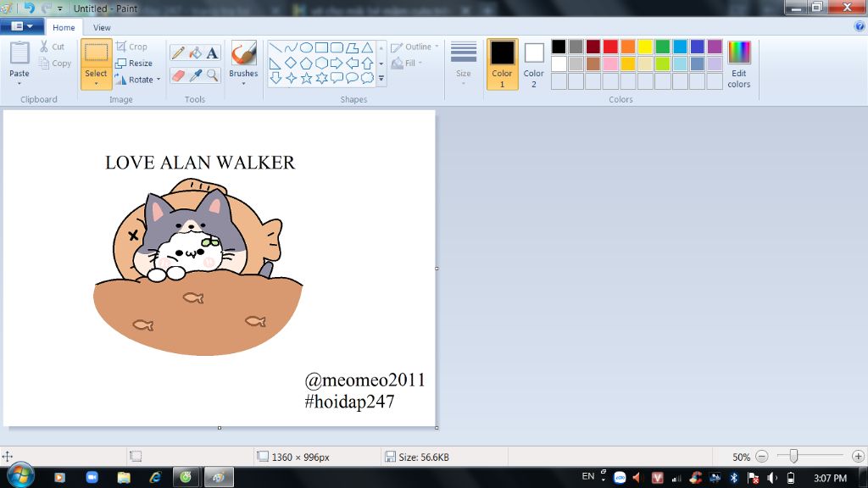Screen dimensions: 868x488
Task: Click the zoom slider handle
Action: click(793, 456)
